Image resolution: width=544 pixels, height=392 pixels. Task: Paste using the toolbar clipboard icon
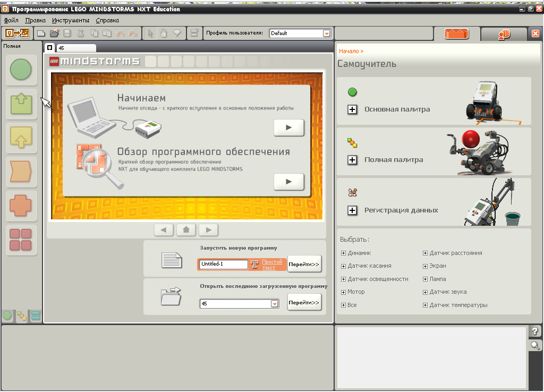107,33
